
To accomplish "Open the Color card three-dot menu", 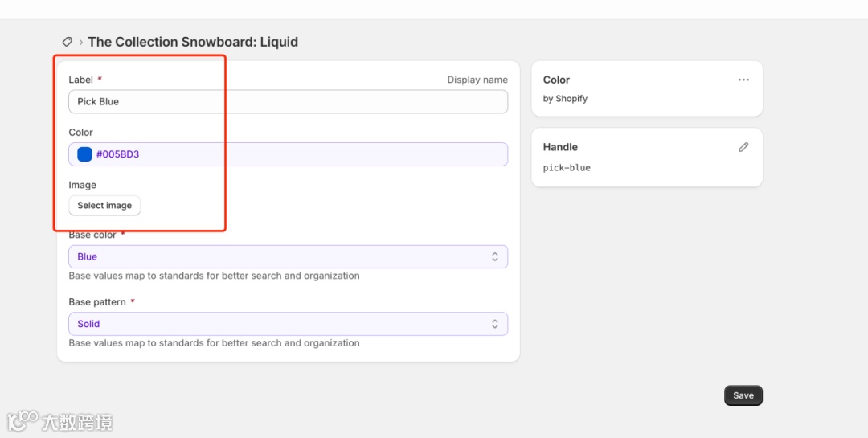I will 743,80.
